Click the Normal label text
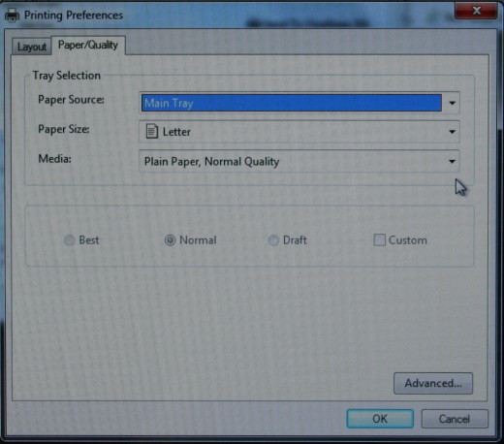 pos(198,240)
